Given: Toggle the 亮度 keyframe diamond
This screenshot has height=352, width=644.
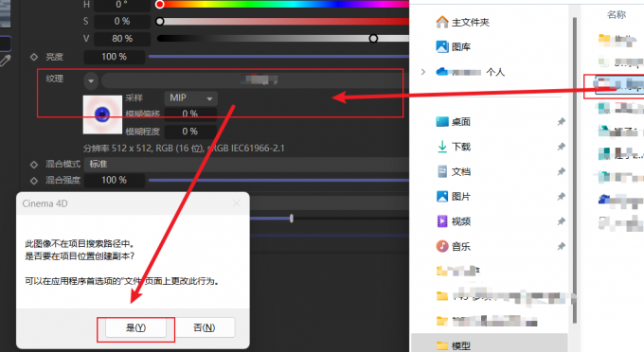Looking at the screenshot, I should [34, 57].
